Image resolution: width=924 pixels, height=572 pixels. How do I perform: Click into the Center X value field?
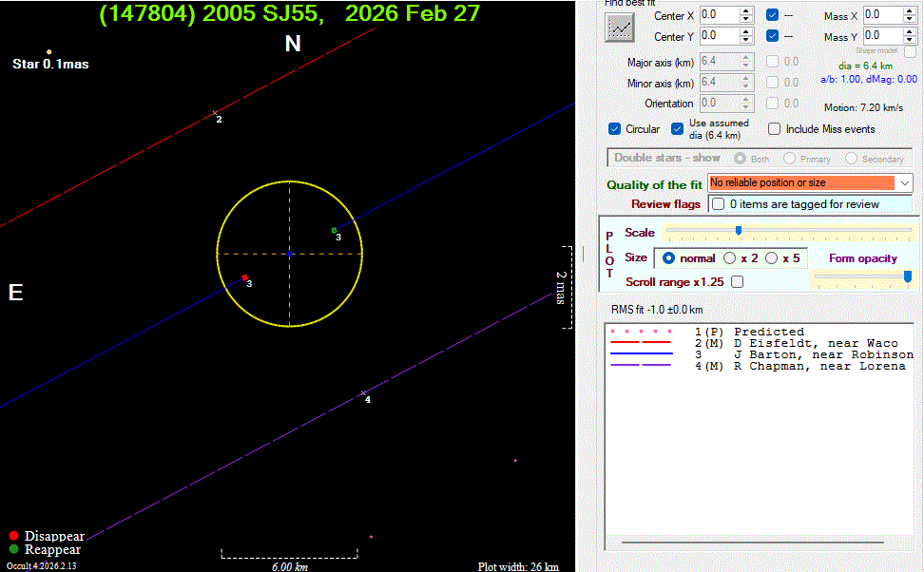point(717,15)
